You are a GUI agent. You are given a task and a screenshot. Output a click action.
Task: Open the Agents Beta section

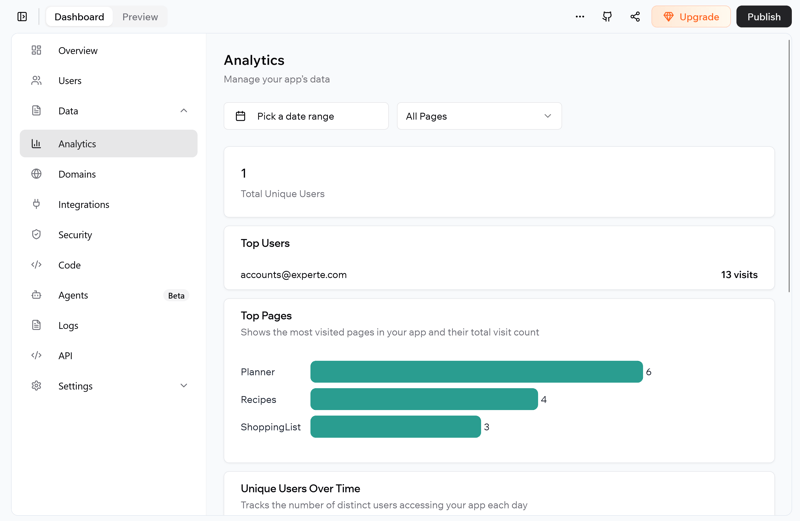73,296
